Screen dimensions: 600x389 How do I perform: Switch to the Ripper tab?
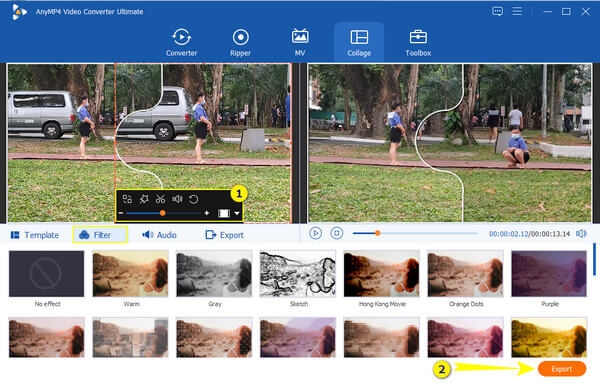coord(240,42)
